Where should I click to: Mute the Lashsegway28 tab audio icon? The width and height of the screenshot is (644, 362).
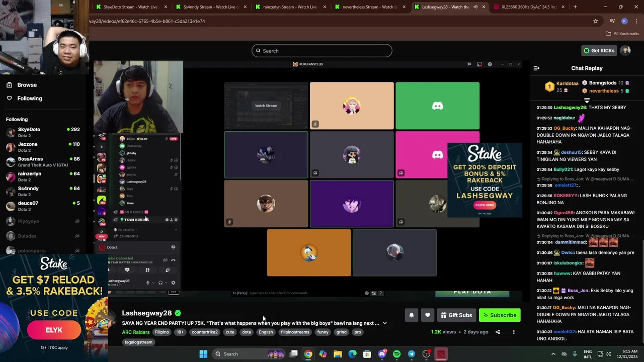[476, 7]
